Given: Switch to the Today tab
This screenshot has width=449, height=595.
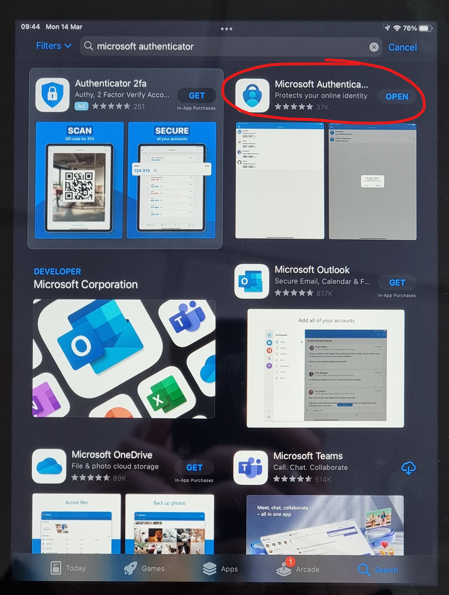Looking at the screenshot, I should [68, 568].
